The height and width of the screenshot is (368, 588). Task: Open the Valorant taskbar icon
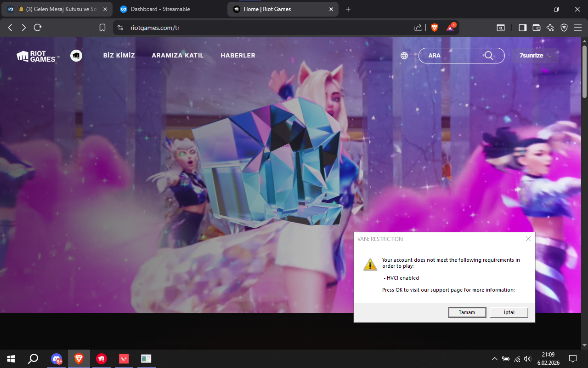(x=124, y=359)
